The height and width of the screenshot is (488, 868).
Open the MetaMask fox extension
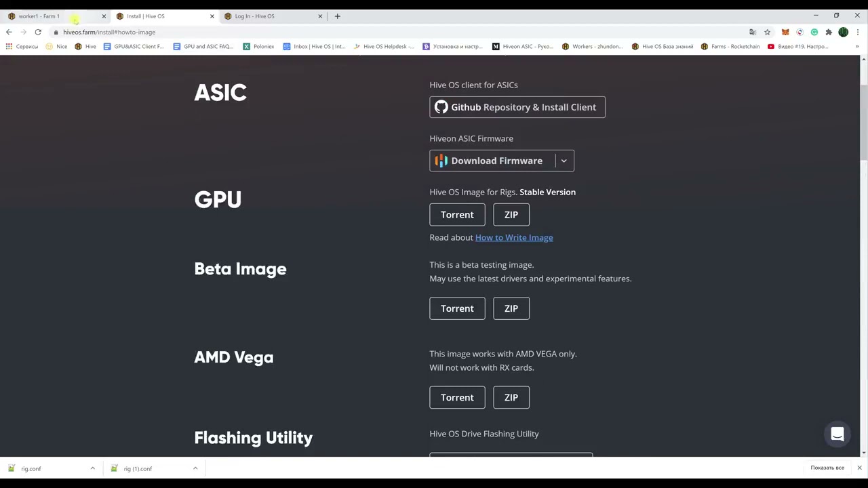[x=785, y=32]
